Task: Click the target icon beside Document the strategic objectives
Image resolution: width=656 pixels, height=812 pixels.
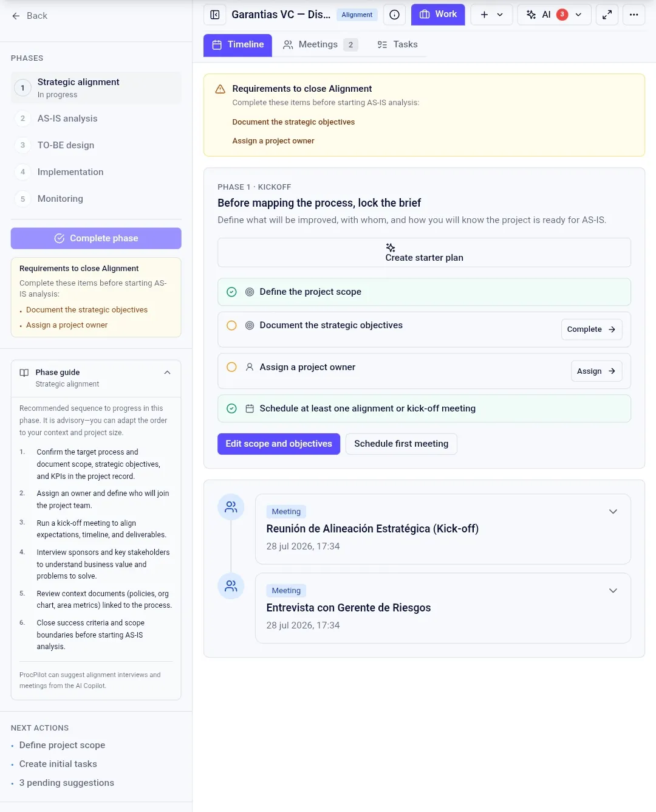Action: point(250,326)
